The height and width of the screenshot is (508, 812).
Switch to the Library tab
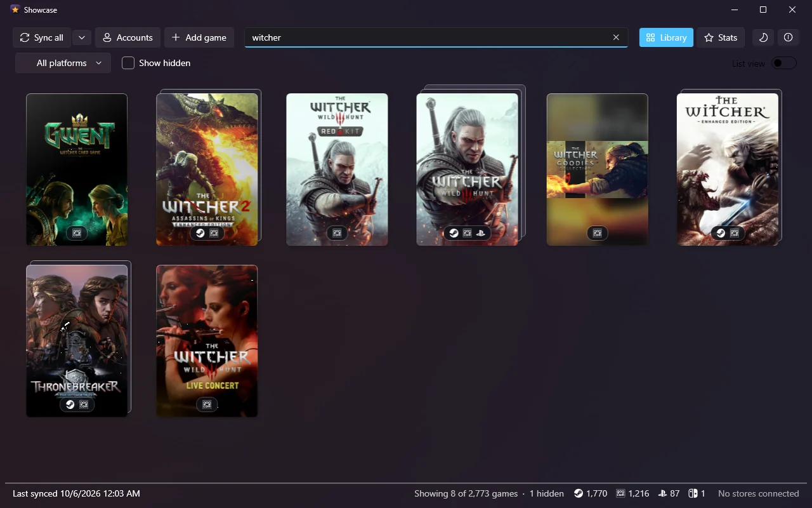pos(666,37)
